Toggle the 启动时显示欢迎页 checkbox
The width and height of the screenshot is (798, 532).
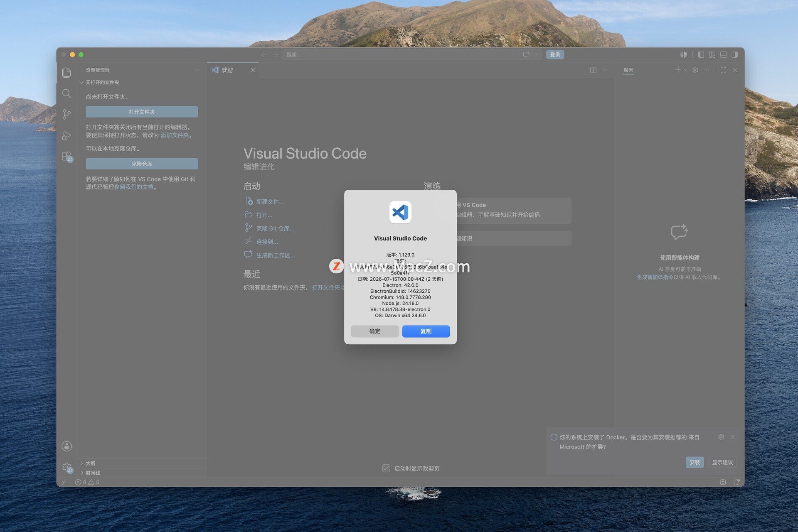click(386, 468)
